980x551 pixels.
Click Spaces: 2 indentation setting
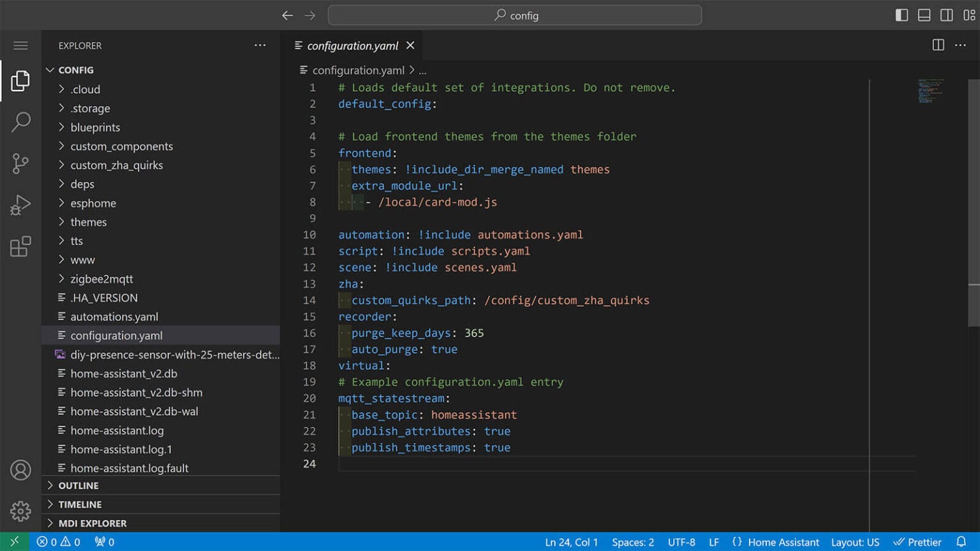(x=632, y=542)
